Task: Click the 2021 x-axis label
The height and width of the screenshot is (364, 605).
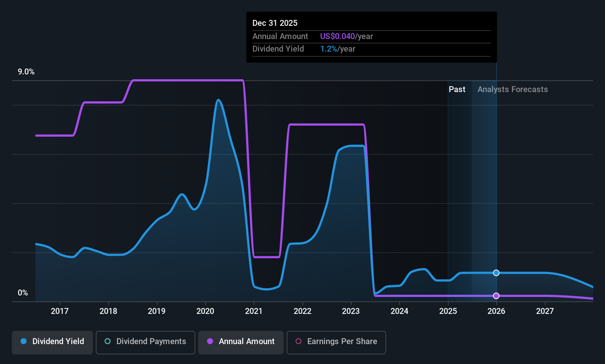Action: pos(254,311)
